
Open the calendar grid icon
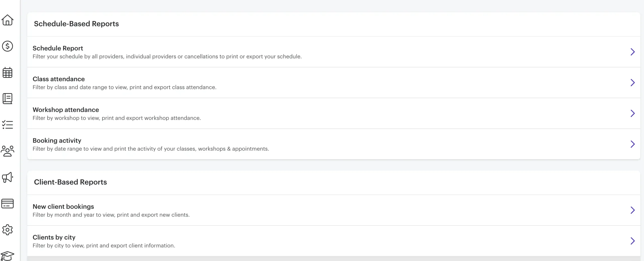[x=8, y=73]
